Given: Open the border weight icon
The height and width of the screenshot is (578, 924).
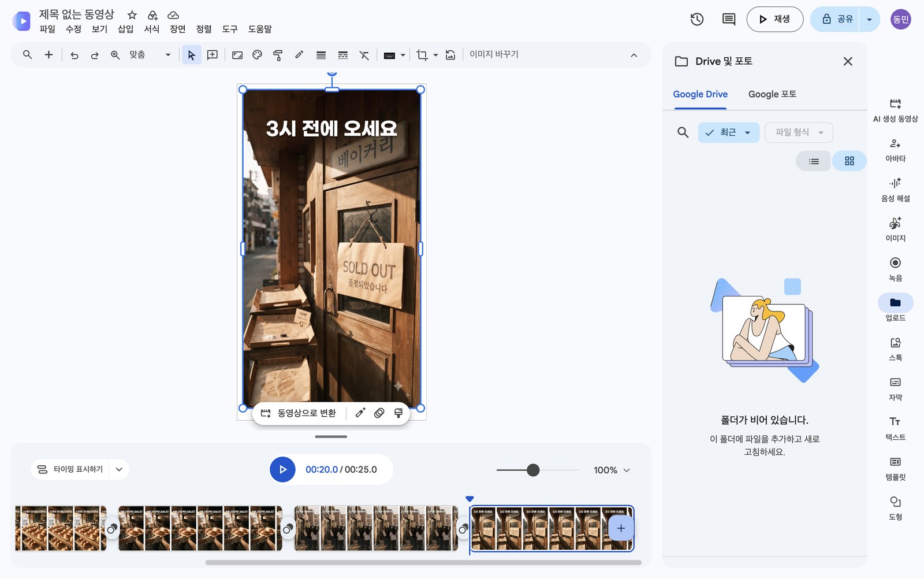Looking at the screenshot, I should coord(321,55).
